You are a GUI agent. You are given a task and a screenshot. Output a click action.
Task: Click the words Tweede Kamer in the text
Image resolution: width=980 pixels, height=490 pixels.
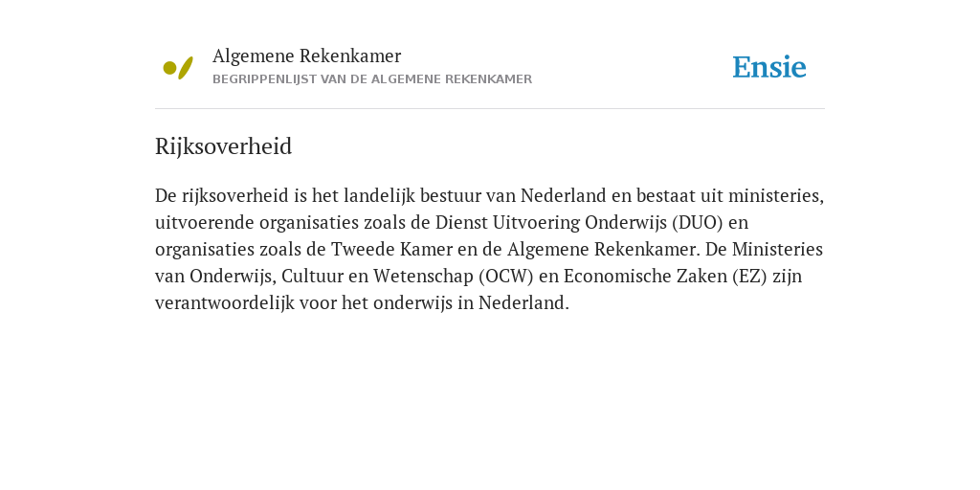(x=391, y=250)
